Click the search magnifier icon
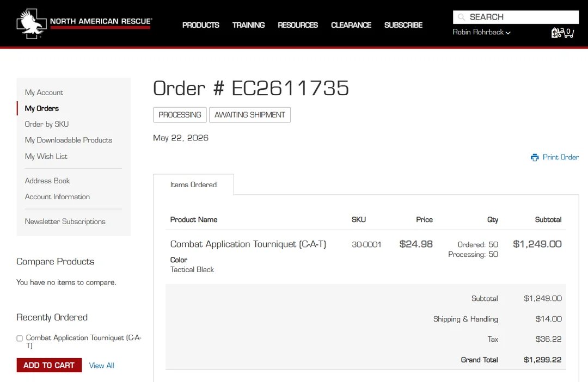Screen dimensions: 588x382 pyautogui.click(x=461, y=17)
